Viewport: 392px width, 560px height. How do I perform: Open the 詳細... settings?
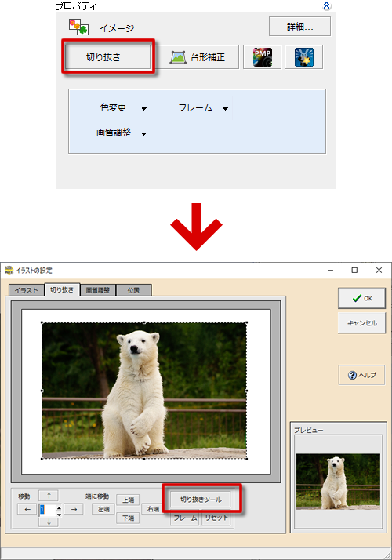300,27
